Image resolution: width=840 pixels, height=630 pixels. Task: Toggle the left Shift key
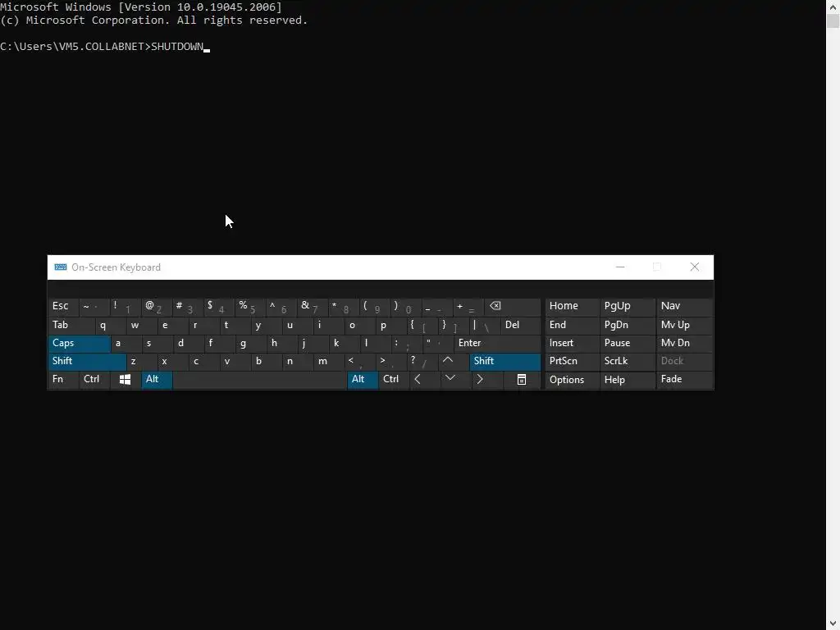(x=87, y=362)
